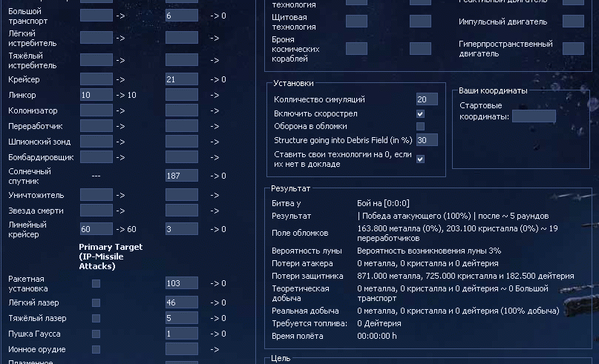Edit defender Ракетная установка count 103
599x364 pixels.
click(181, 283)
